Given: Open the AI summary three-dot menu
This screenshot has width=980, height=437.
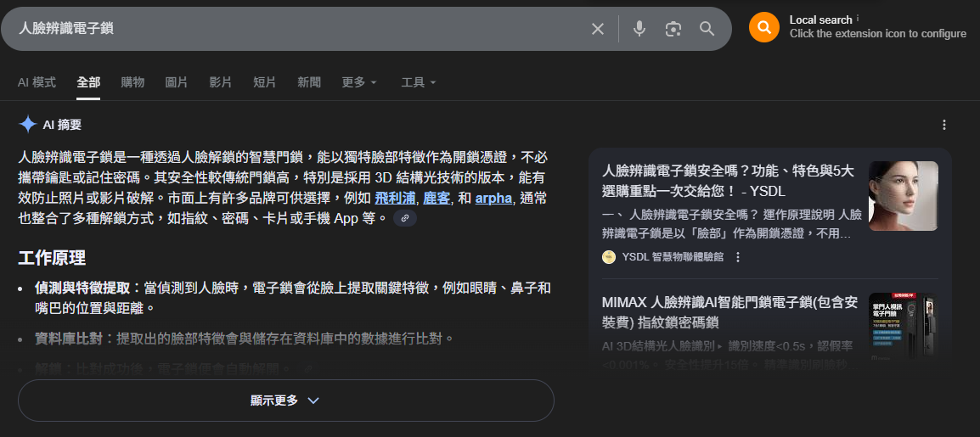Looking at the screenshot, I should tap(943, 125).
